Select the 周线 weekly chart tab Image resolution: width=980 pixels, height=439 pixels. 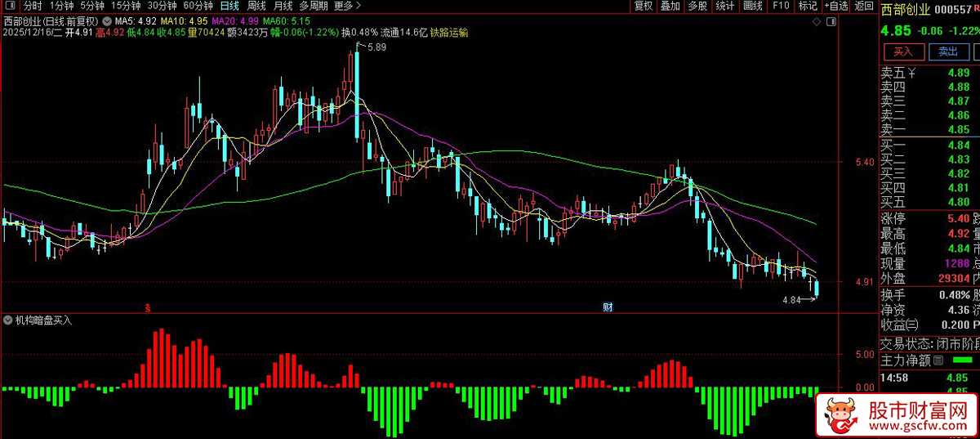pyautogui.click(x=256, y=6)
